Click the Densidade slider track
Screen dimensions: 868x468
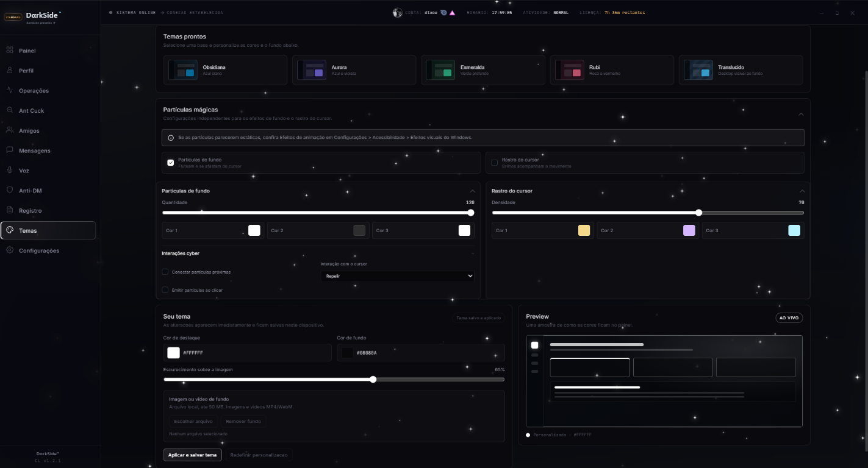point(648,213)
